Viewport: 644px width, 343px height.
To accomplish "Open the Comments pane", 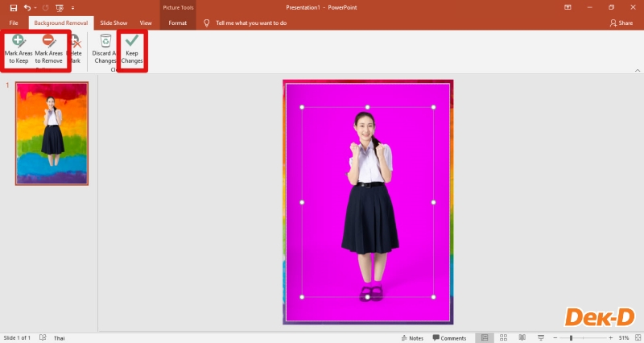I will pyautogui.click(x=449, y=338).
